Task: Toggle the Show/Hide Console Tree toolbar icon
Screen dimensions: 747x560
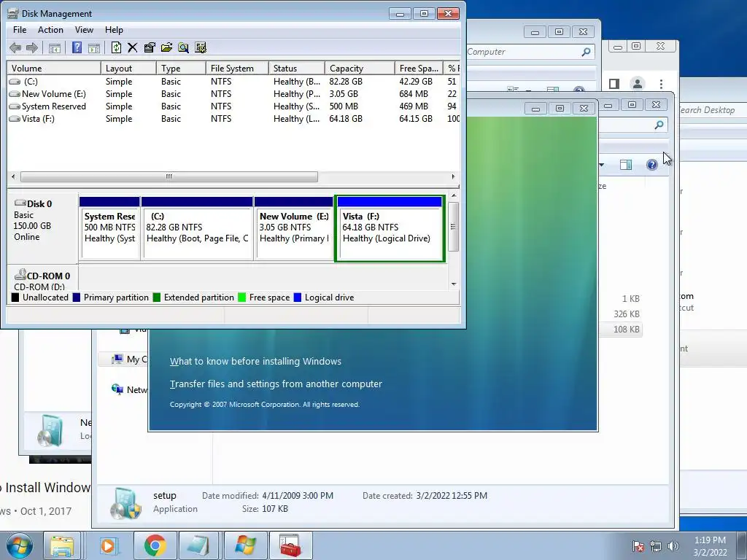Action: click(x=55, y=47)
